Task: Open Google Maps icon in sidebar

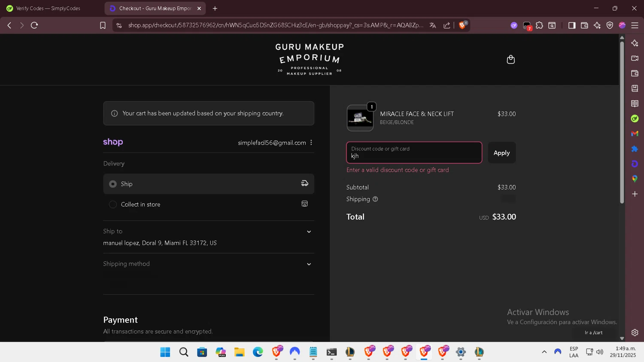Action: click(635, 178)
